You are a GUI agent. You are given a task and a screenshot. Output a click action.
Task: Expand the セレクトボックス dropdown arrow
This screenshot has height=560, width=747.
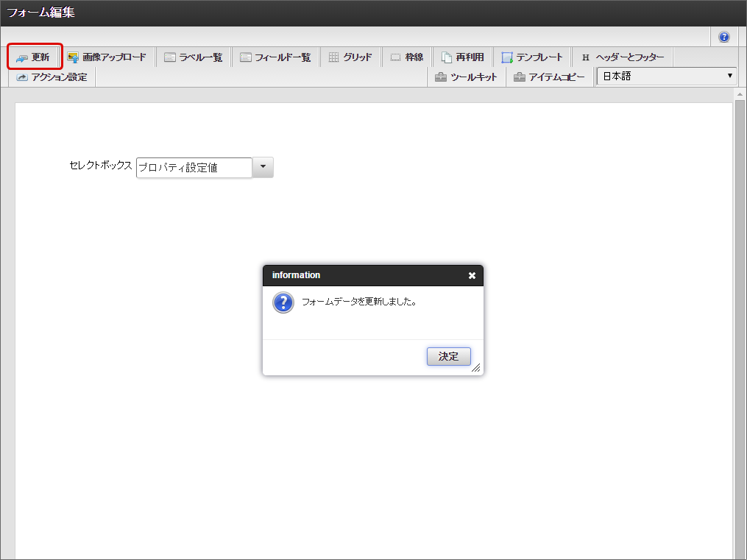[263, 167]
